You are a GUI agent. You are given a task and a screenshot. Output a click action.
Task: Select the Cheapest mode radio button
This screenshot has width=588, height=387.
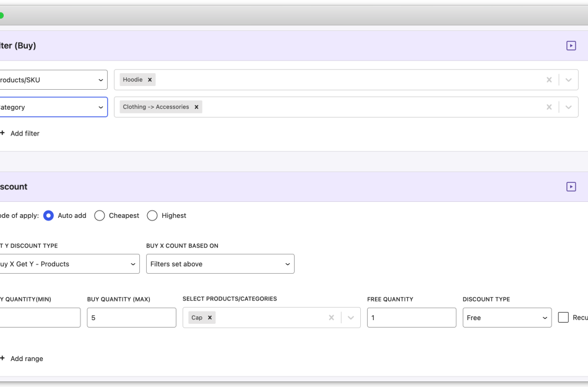point(99,215)
